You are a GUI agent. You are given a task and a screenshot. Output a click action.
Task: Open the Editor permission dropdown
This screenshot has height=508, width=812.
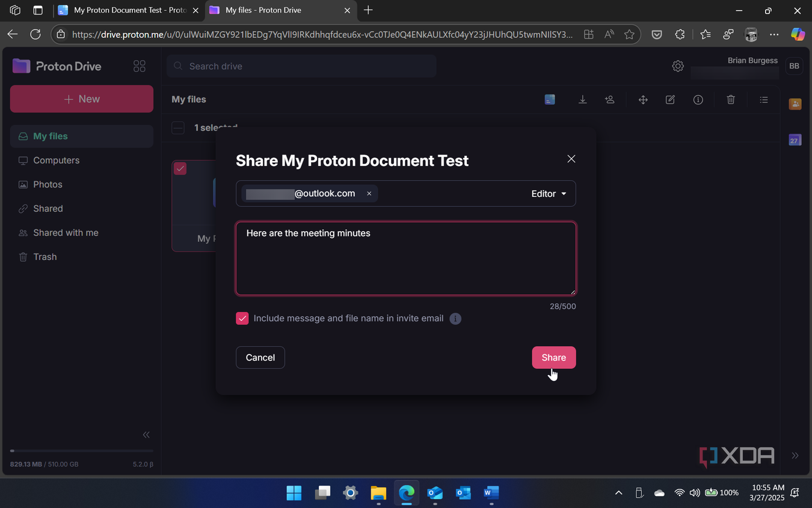549,194
